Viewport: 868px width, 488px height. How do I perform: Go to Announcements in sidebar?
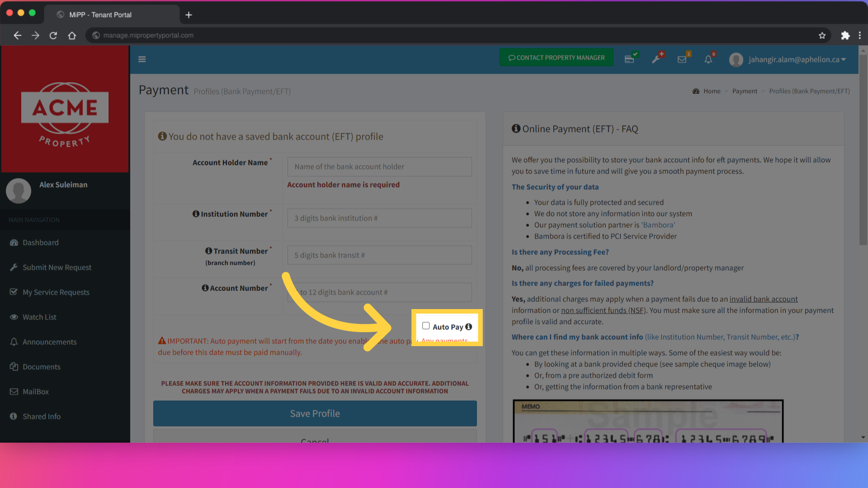click(49, 342)
